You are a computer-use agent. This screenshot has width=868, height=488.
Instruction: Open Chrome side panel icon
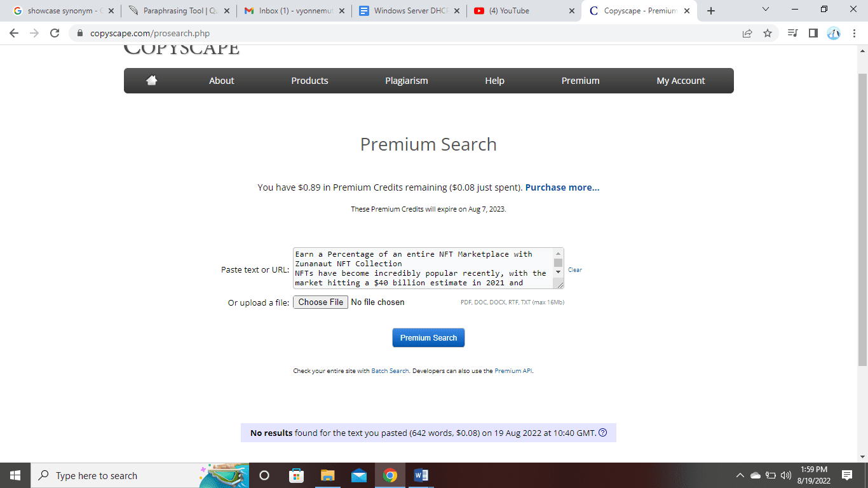(x=813, y=33)
